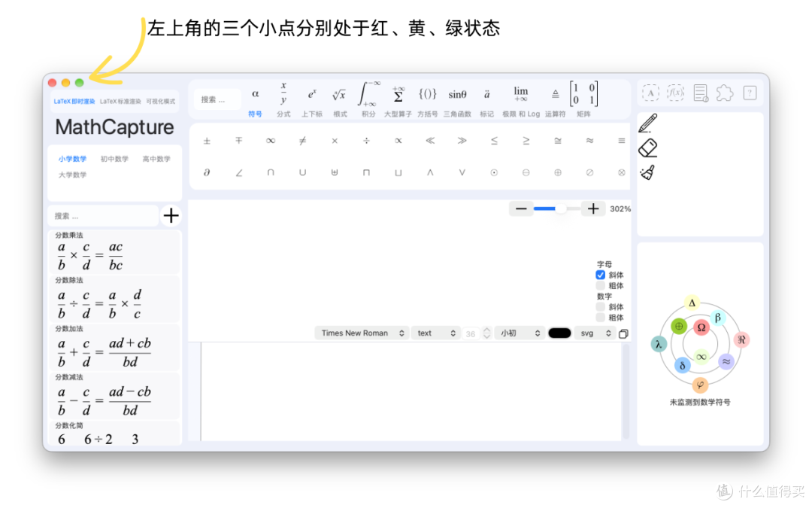Viewport: 812px width, 508px height.
Task: Open the document list icon
Action: coord(701,93)
